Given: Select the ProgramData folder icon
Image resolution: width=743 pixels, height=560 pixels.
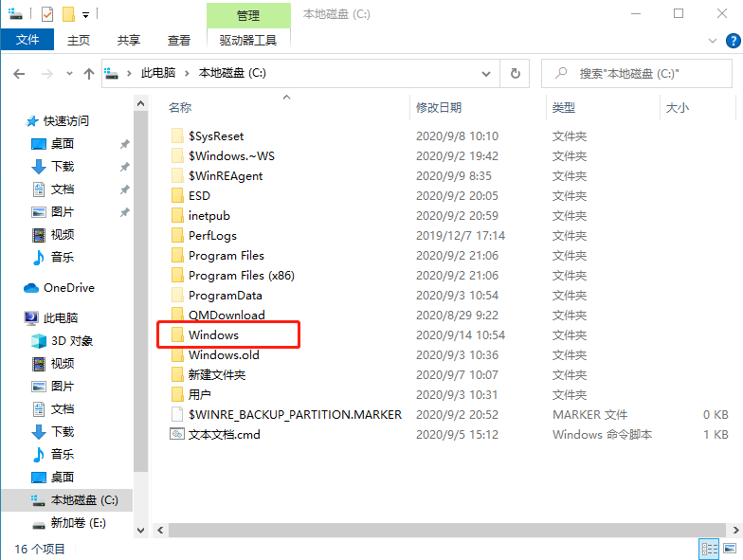Looking at the screenshot, I should tap(177, 296).
